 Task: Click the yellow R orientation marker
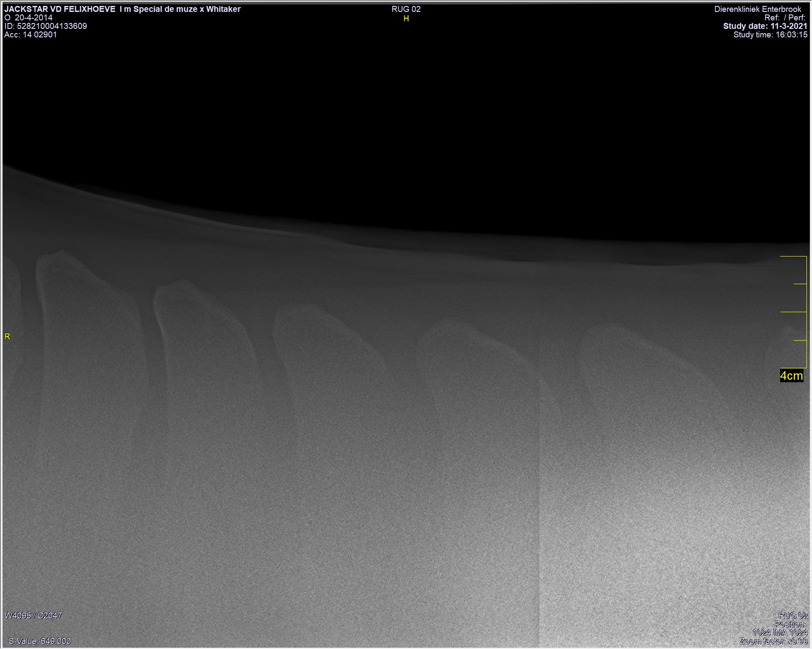click(7, 337)
